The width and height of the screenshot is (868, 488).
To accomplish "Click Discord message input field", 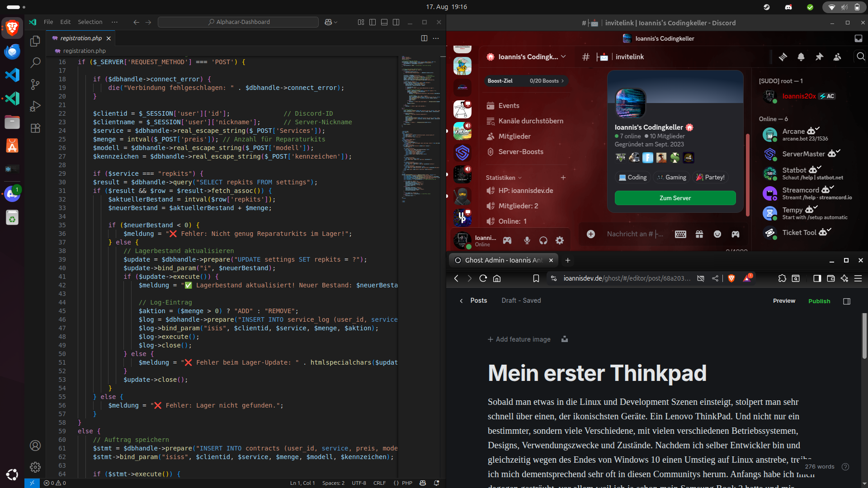I will pyautogui.click(x=635, y=234).
